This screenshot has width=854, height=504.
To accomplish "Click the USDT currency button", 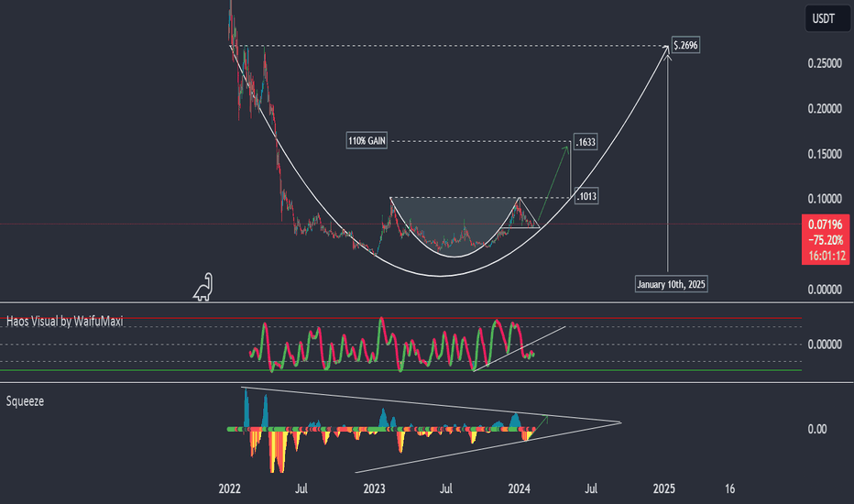I will coord(827,18).
